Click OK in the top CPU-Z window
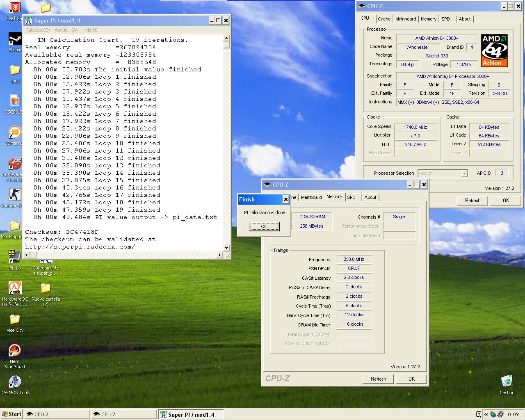 point(506,201)
